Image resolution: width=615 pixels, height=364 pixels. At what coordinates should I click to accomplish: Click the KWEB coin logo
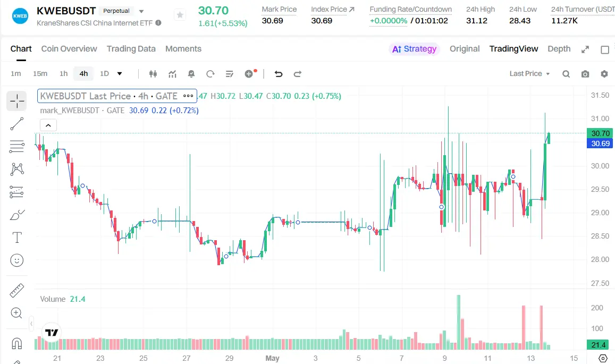click(x=20, y=16)
